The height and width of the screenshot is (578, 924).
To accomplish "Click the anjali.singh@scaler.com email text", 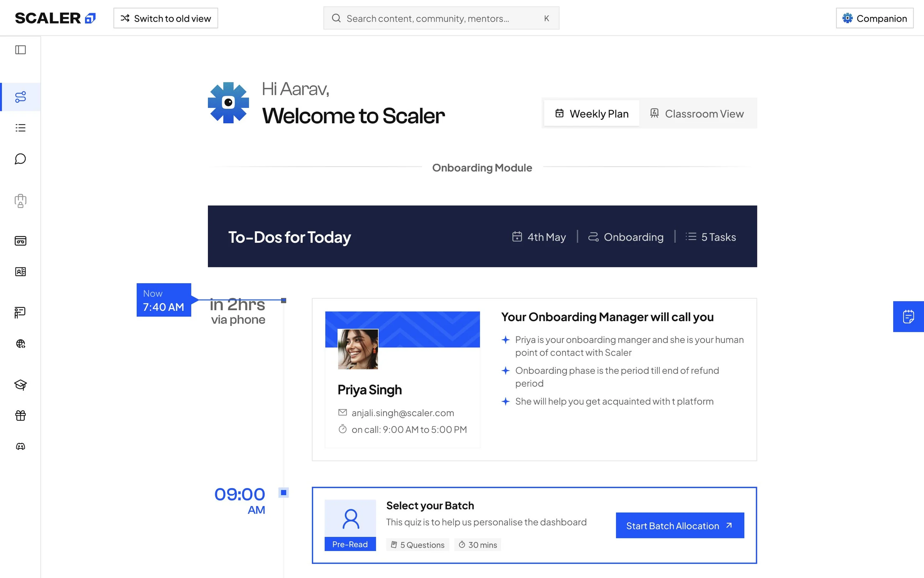I will click(x=403, y=413).
